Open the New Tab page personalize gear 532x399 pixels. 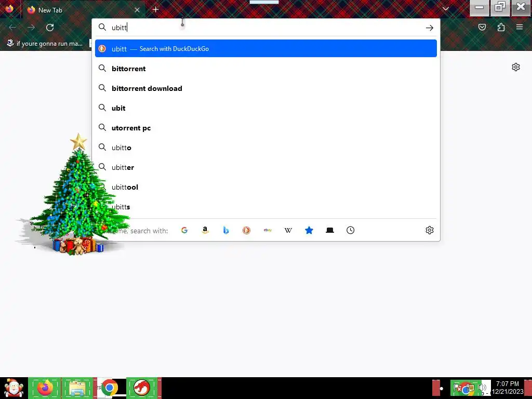tap(516, 67)
